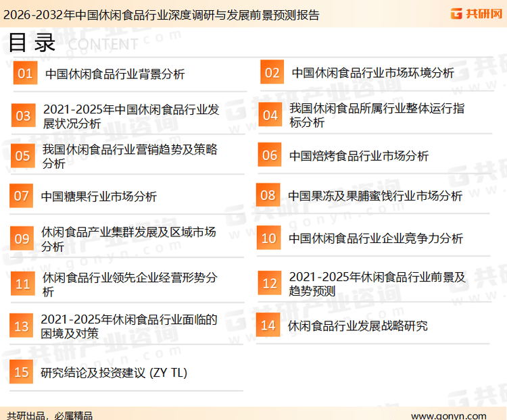Go to 中国休闲食品行业企业竞争力分析
The image size is (507, 420).
376,238
